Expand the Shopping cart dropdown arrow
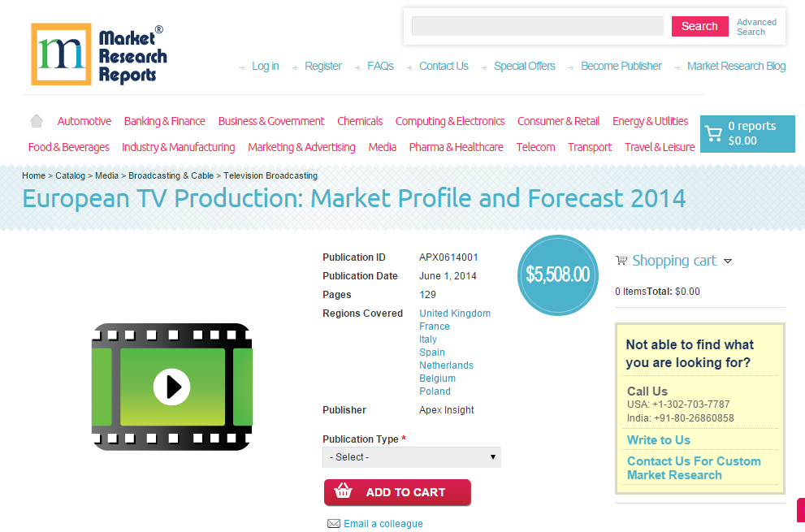This screenshot has width=805, height=532. (728, 261)
